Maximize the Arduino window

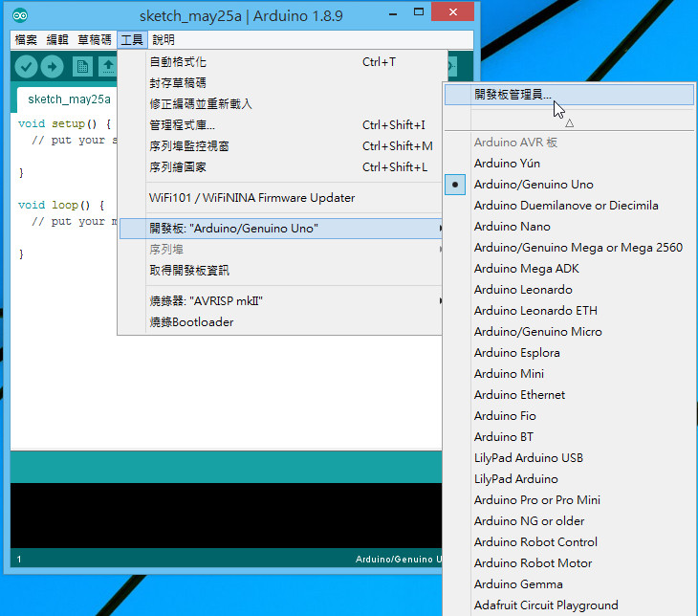419,12
